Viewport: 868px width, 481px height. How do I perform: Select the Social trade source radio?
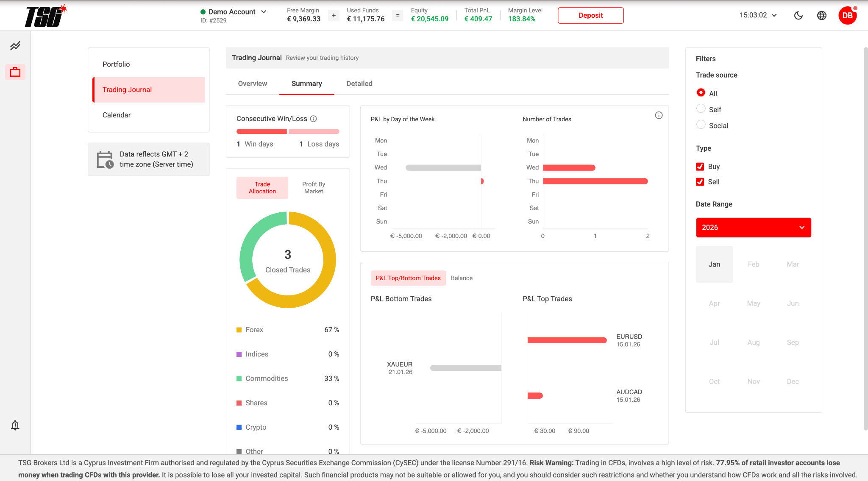(701, 125)
